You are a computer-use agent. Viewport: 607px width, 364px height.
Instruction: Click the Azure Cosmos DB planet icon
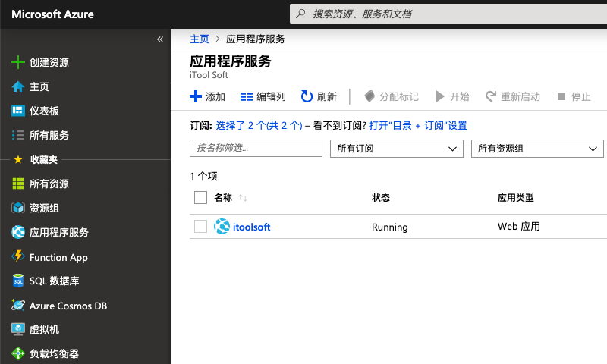pos(17,305)
